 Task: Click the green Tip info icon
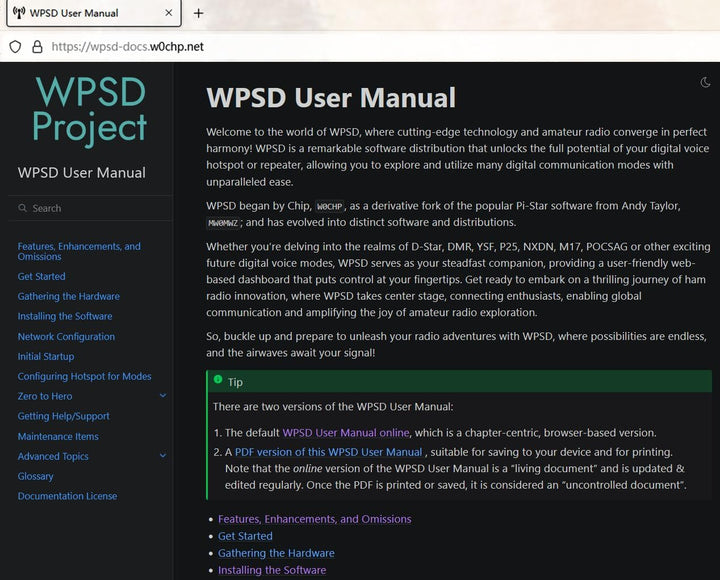pos(218,381)
